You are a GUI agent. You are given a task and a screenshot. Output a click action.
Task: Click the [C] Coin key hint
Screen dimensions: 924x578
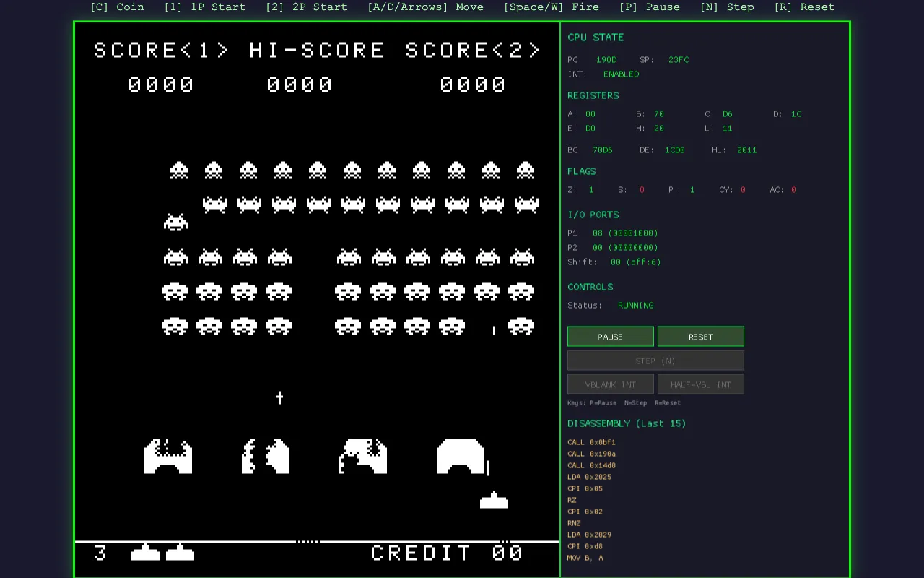[x=117, y=7]
